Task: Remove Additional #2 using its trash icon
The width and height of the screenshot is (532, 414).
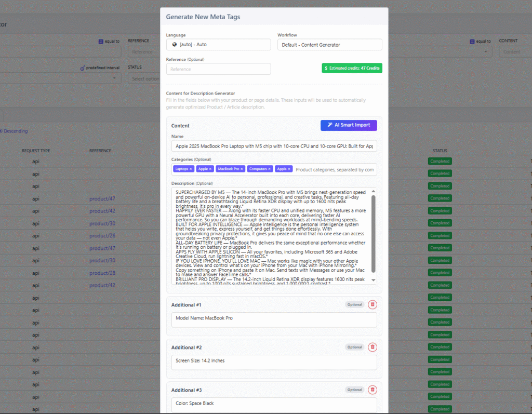Action: click(373, 347)
